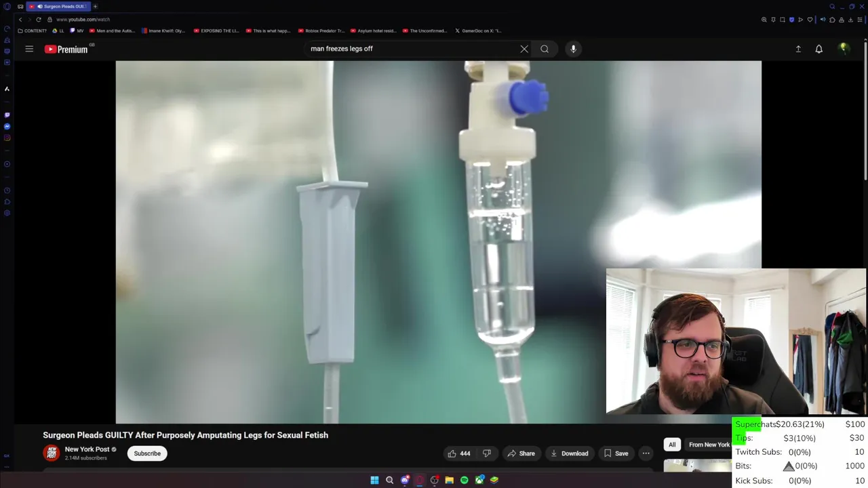Viewport: 868px width, 488px height.
Task: Open the New York Post channel avatar
Action: coord(52,453)
